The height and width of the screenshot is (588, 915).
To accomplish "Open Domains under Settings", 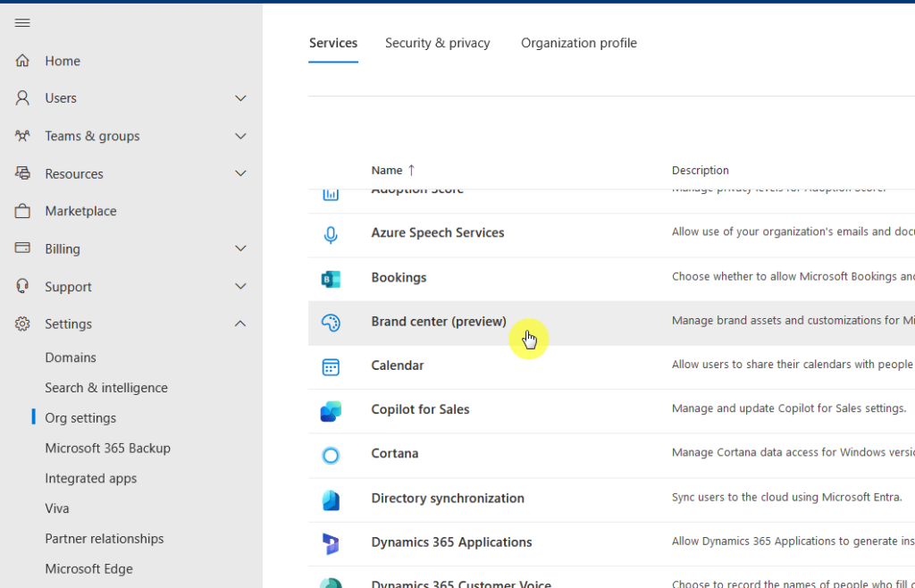I will click(71, 357).
